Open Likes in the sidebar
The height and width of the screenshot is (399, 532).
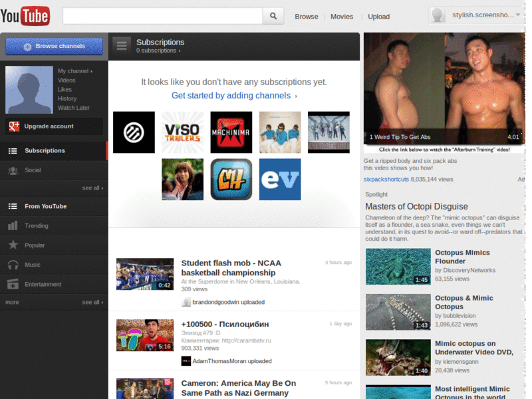point(65,89)
